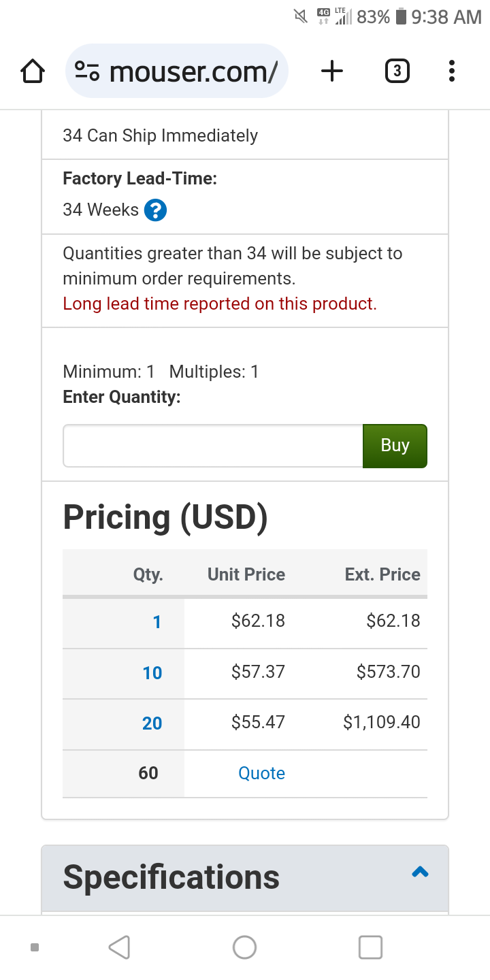Select quantity 20 price break link
490x980 pixels.
(152, 723)
